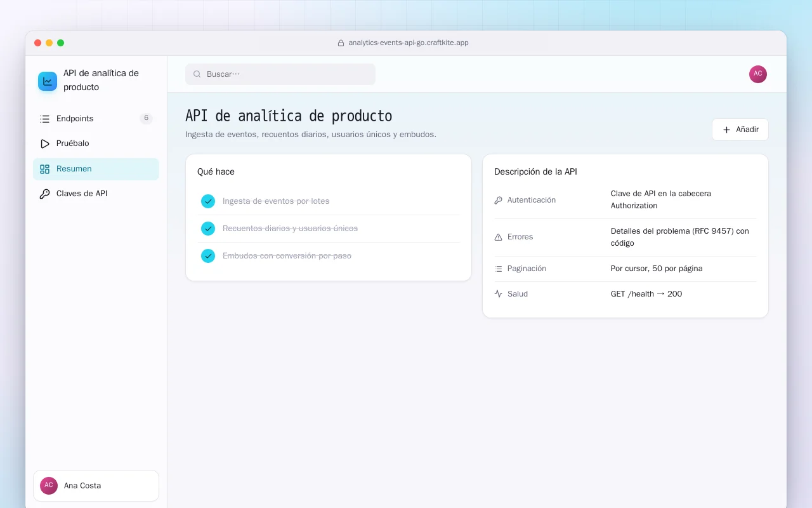Screen dimensions: 812x508
Task: Click the Errores row label
Action: (520, 237)
